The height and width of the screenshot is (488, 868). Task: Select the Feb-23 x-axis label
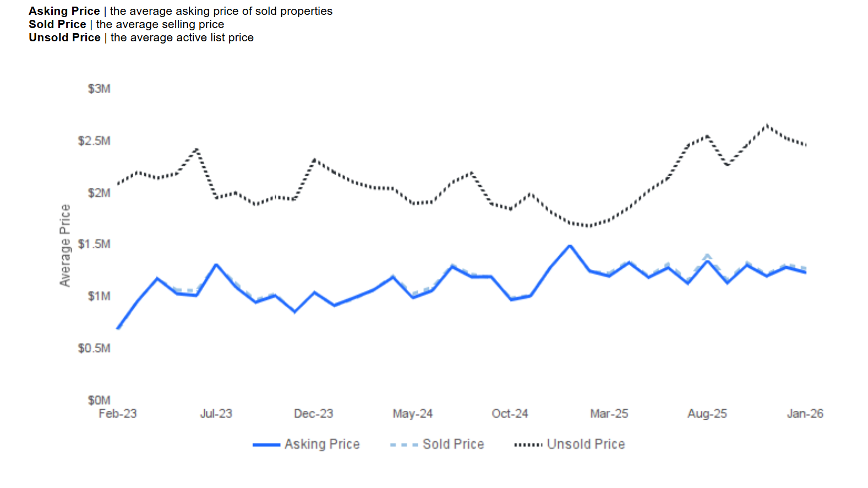click(x=118, y=414)
